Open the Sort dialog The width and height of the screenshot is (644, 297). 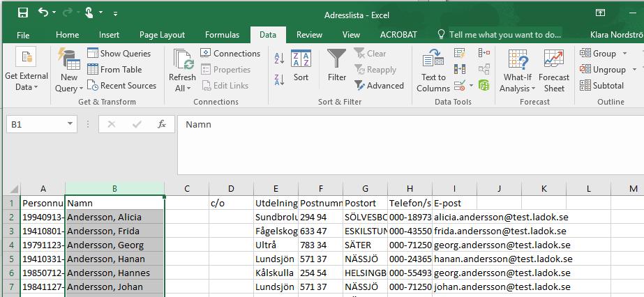tap(301, 66)
